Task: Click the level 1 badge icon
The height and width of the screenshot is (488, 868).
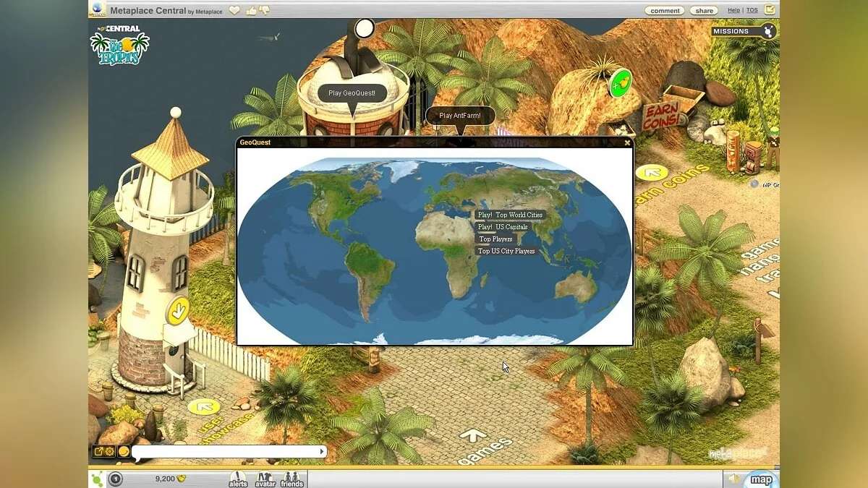Action: (115, 479)
